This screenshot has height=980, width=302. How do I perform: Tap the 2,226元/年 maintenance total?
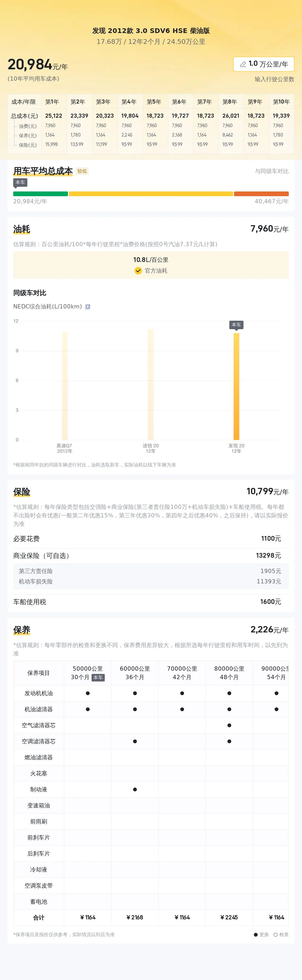click(x=270, y=630)
